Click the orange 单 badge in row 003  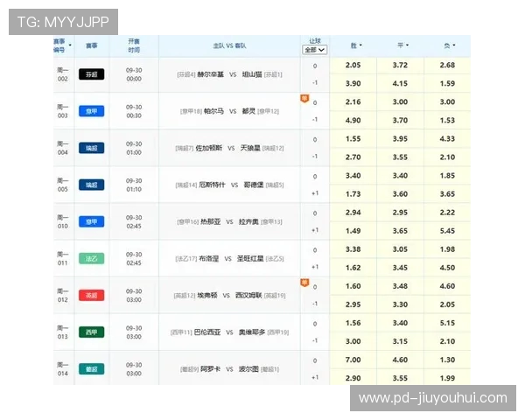[304, 99]
